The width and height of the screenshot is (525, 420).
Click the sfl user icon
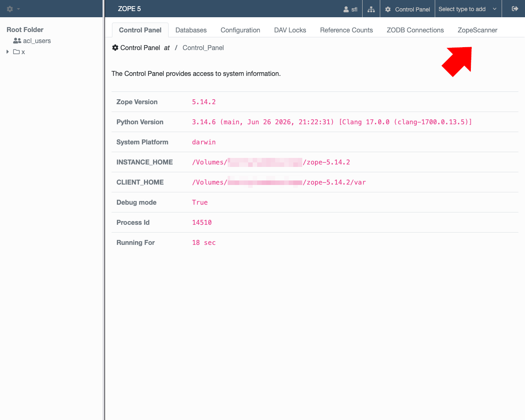tap(346, 9)
